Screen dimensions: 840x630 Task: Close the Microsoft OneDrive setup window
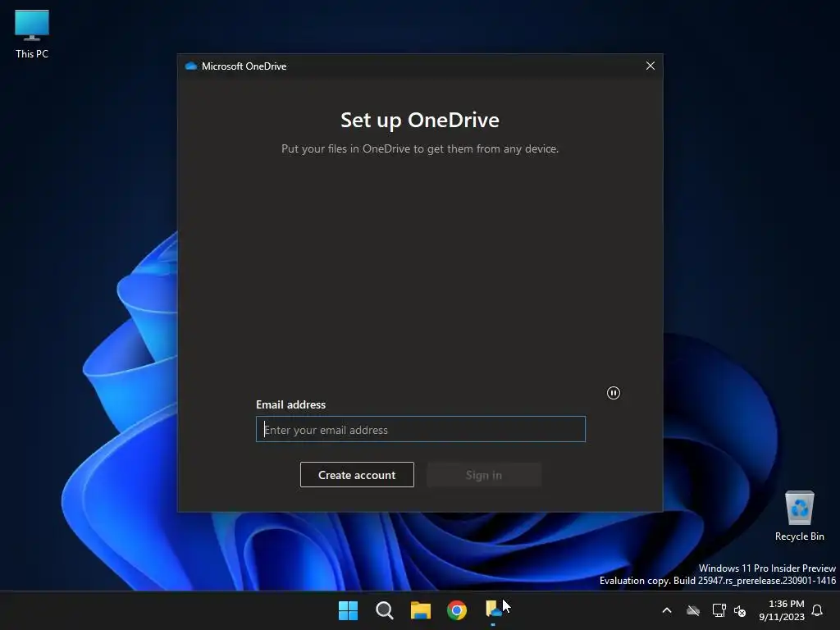coord(651,66)
